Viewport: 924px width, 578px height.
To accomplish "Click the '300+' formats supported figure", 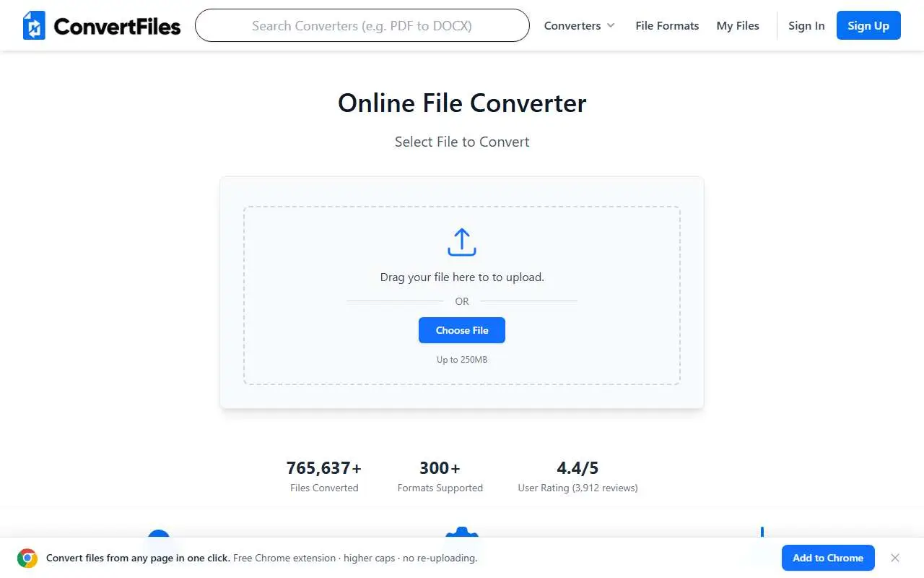I will click(440, 468).
